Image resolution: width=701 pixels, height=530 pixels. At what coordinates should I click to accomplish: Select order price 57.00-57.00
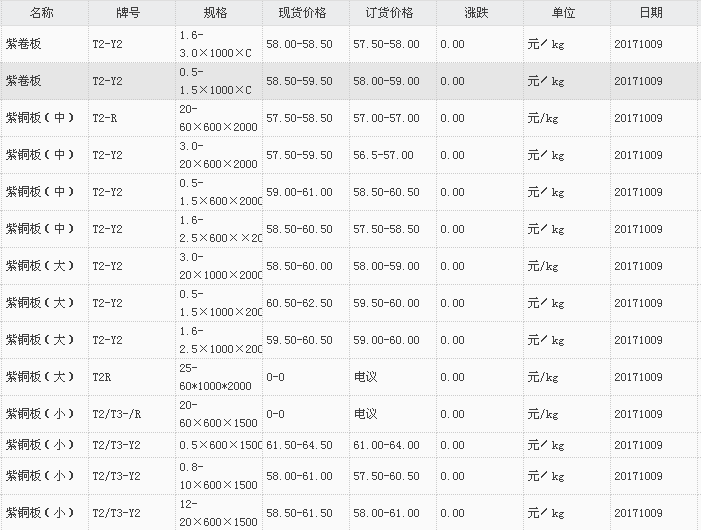pos(386,118)
